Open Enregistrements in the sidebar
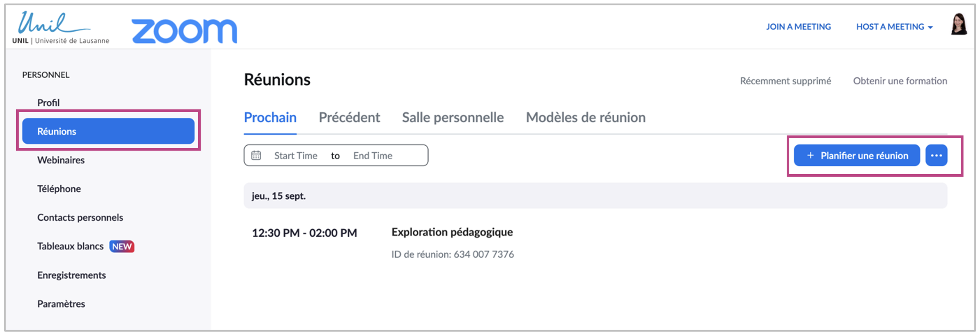The image size is (980, 336). 72,275
